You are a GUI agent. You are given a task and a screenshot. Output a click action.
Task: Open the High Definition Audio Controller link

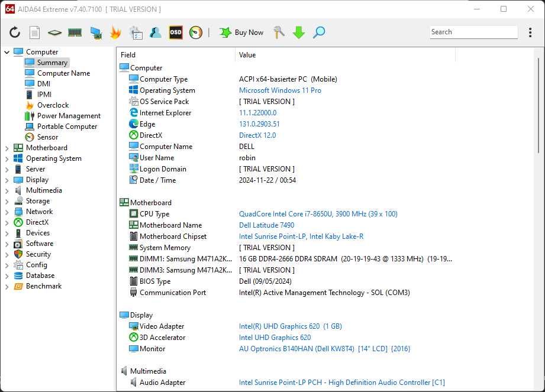click(x=341, y=383)
